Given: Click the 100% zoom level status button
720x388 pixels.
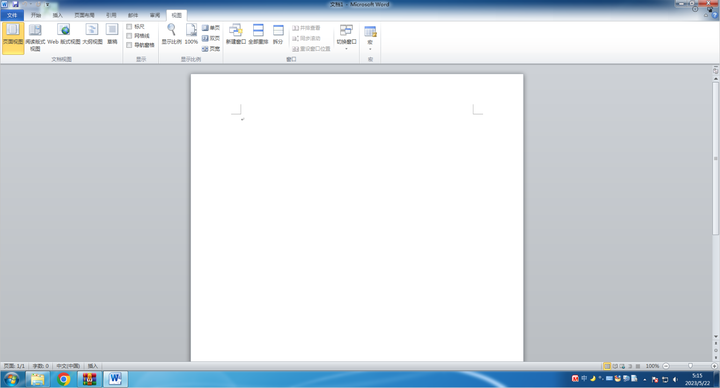Looking at the screenshot, I should point(652,366).
